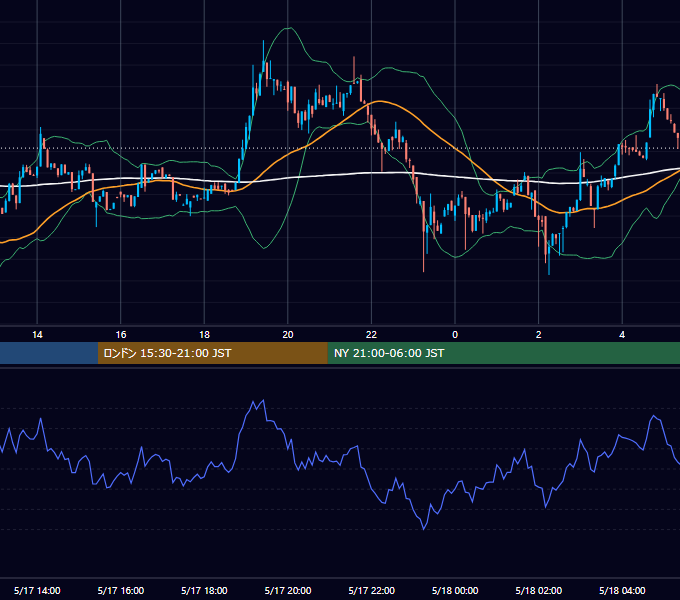Click the blue session band before ロンドン
Screen dimensions: 680x600
(x=49, y=353)
